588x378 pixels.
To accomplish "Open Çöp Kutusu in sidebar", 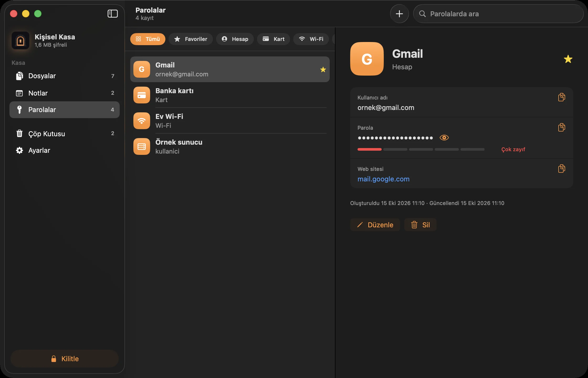I will click(65, 134).
